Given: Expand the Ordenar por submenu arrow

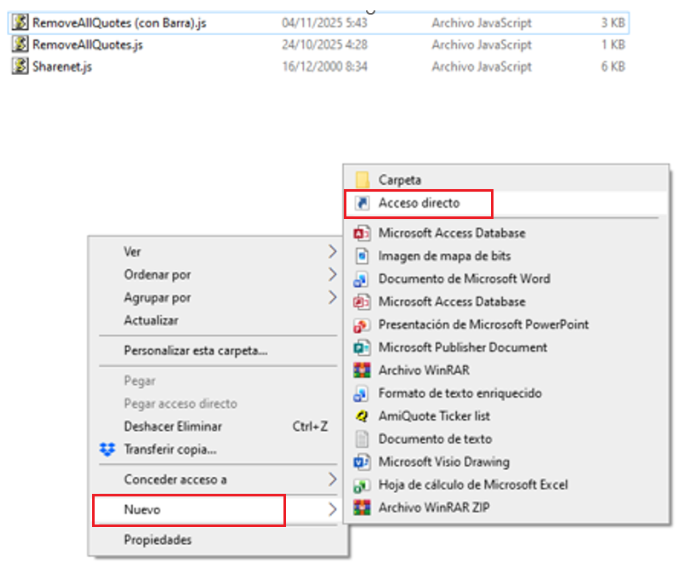Looking at the screenshot, I should [x=333, y=275].
